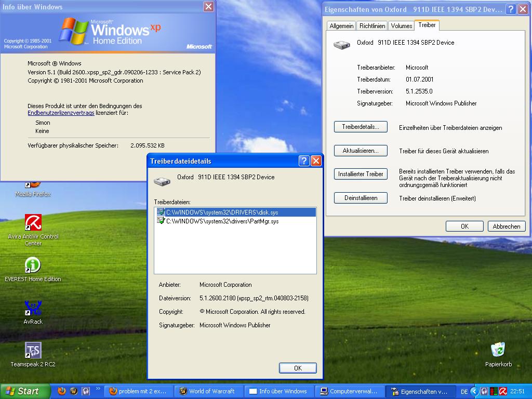Launch Firefox from quick launch bar

click(61, 391)
